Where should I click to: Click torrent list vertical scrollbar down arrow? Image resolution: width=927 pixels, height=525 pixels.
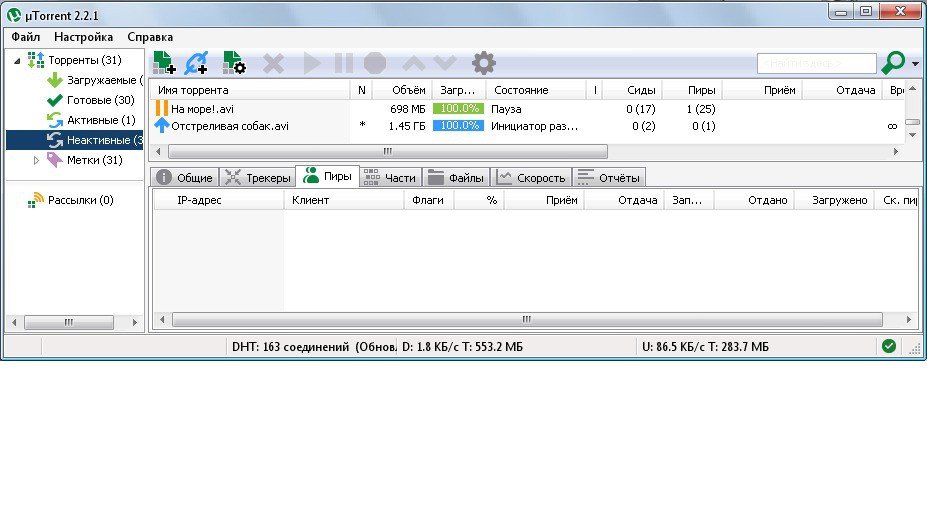click(912, 135)
